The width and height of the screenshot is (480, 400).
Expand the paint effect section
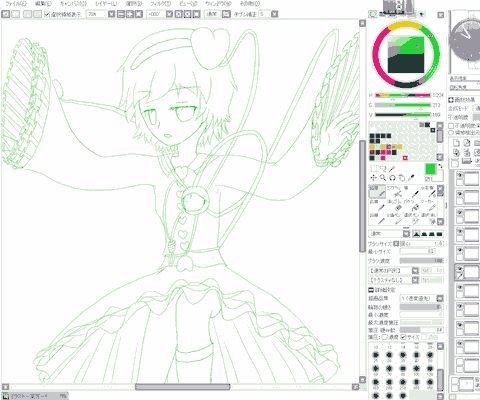tap(451, 100)
